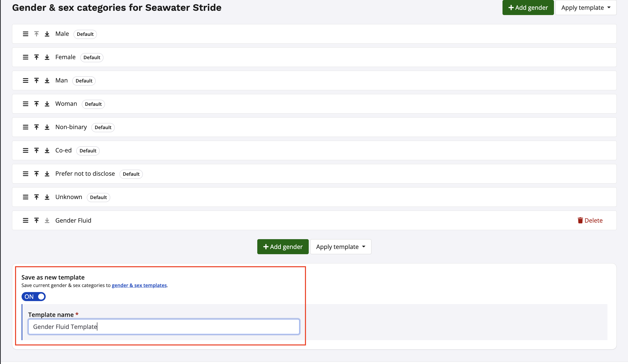The image size is (628, 364).
Task: Click drag handle for Co-ed row
Action: pyautogui.click(x=26, y=151)
